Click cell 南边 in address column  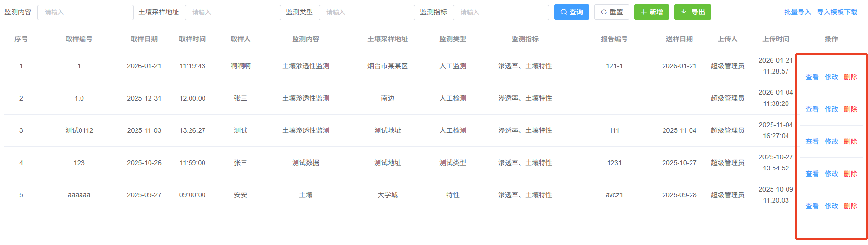[388, 98]
